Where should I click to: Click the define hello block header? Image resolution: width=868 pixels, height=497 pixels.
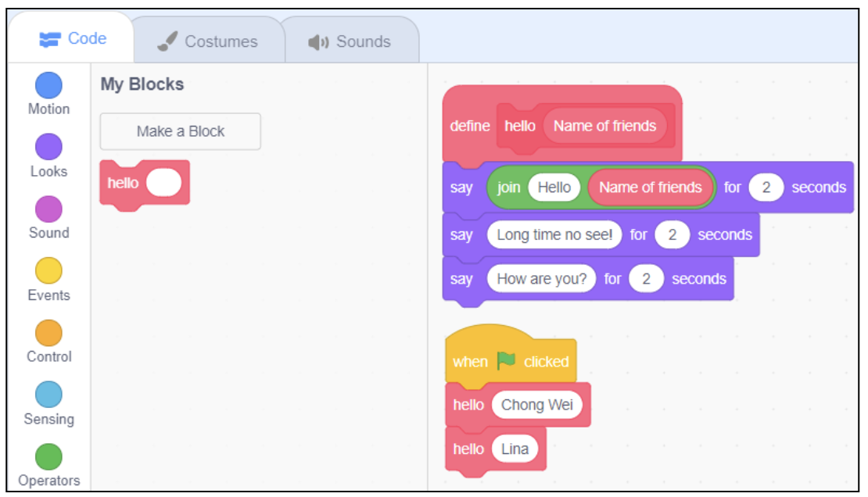tap(470, 126)
